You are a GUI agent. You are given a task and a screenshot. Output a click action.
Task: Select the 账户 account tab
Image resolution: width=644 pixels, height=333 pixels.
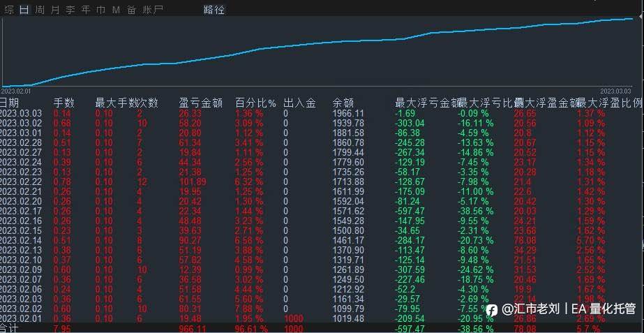(153, 10)
